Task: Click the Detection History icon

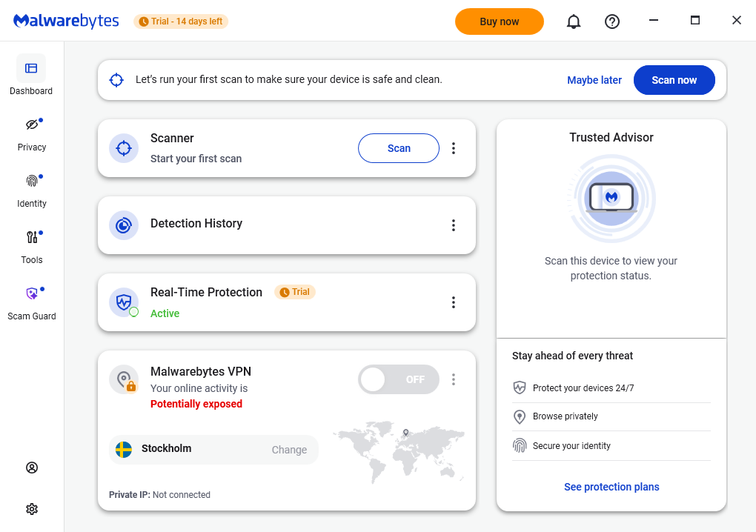Action: (124, 225)
